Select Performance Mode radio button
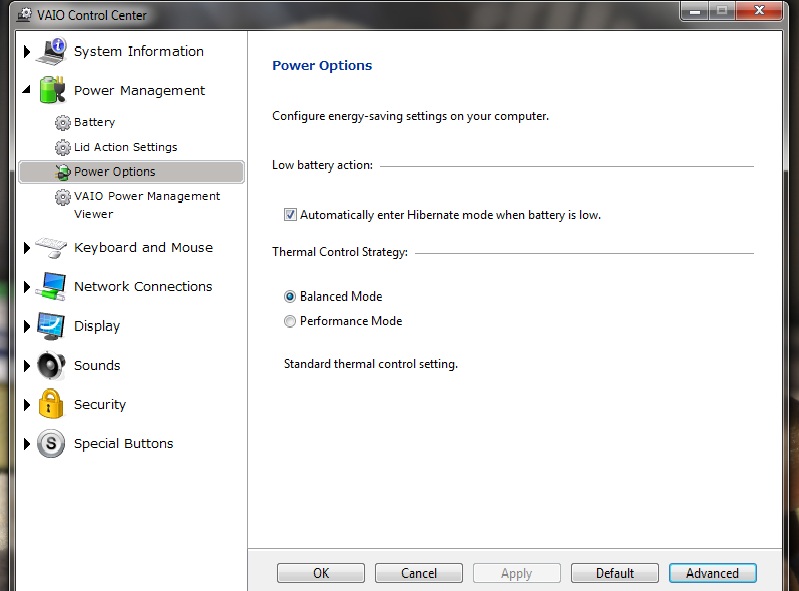799x591 pixels. (x=289, y=321)
